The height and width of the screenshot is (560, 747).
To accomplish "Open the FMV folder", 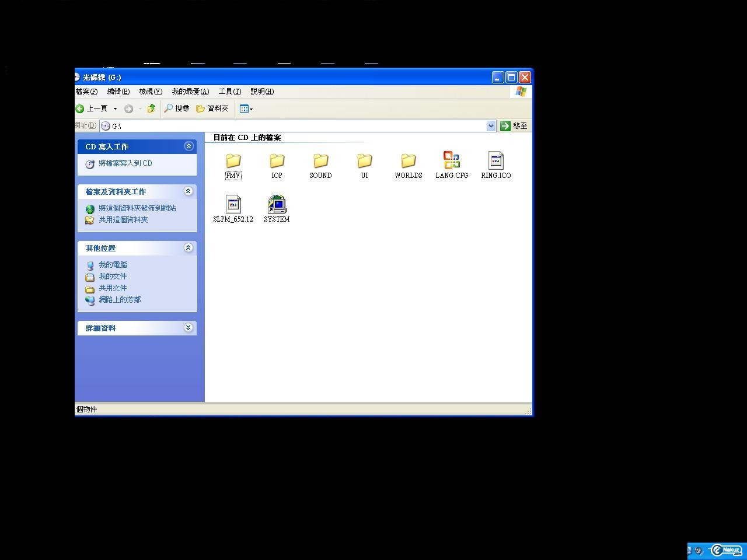I will click(233, 166).
